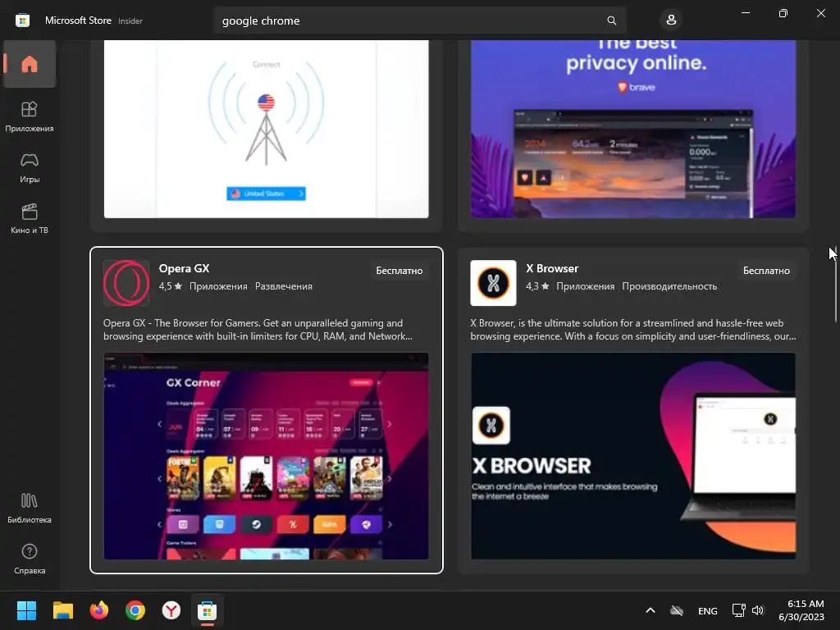
Task: Switch the ENG input language
Action: point(707,610)
